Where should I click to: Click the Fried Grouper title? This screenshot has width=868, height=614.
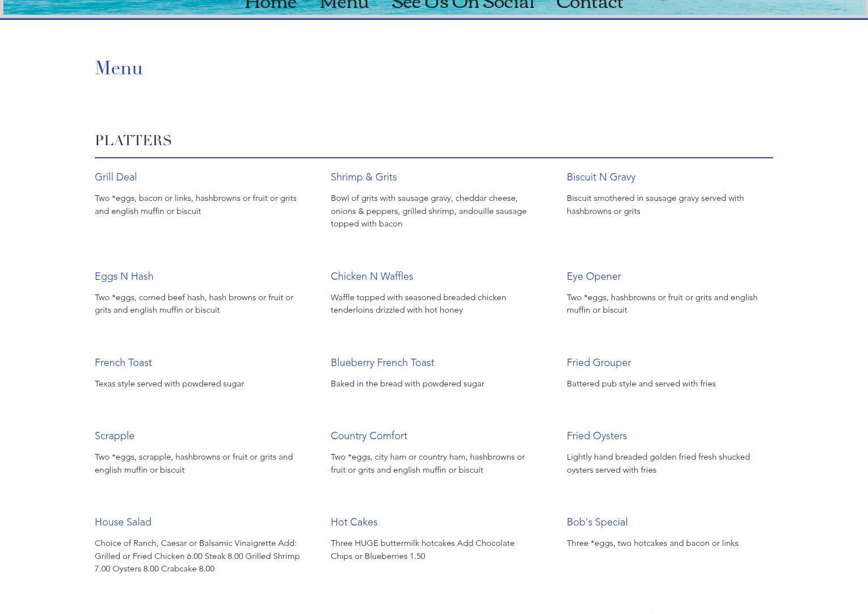pos(599,363)
